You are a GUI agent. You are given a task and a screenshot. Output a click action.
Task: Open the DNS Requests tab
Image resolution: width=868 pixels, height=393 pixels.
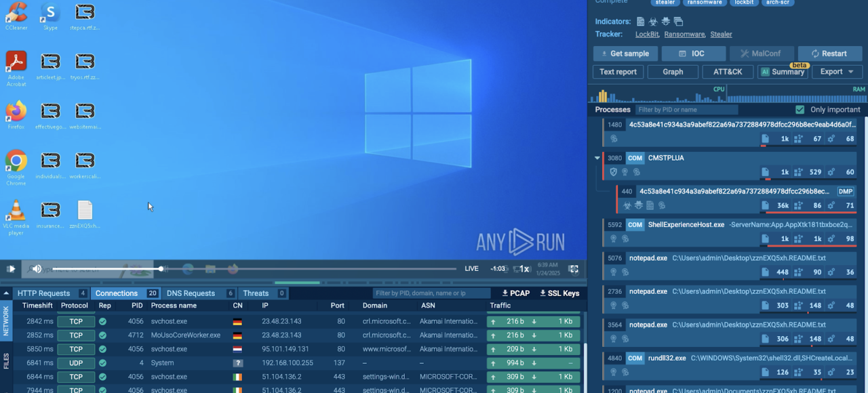point(199,293)
